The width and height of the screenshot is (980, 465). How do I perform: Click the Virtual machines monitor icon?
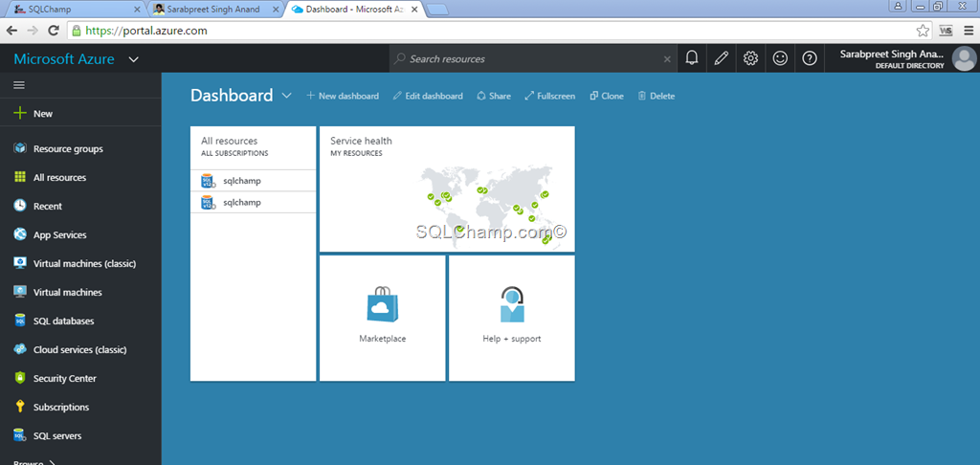pos(20,292)
